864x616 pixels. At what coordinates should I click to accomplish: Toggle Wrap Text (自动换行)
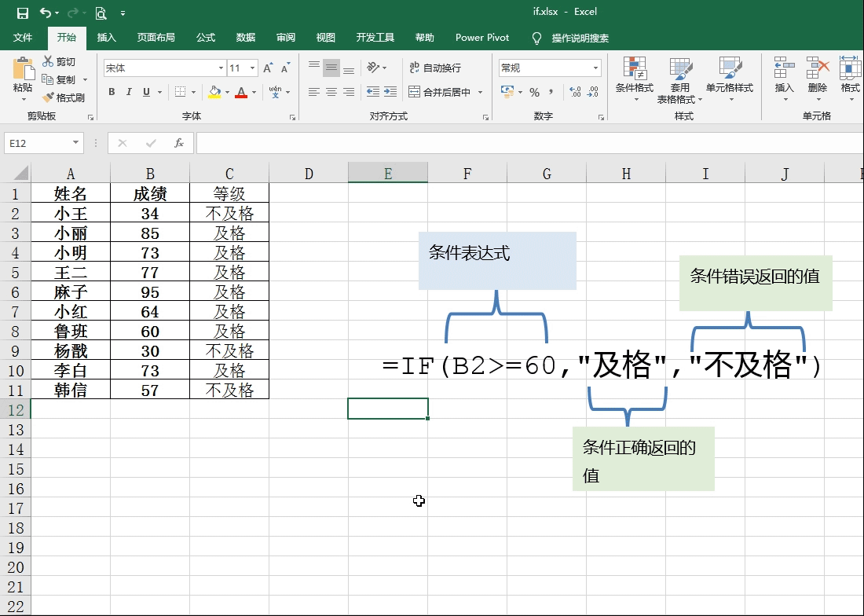click(x=436, y=68)
